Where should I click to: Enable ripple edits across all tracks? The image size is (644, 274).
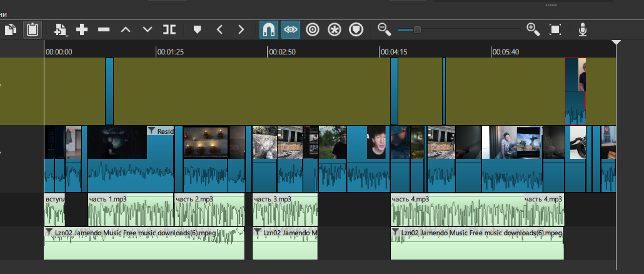335,29
